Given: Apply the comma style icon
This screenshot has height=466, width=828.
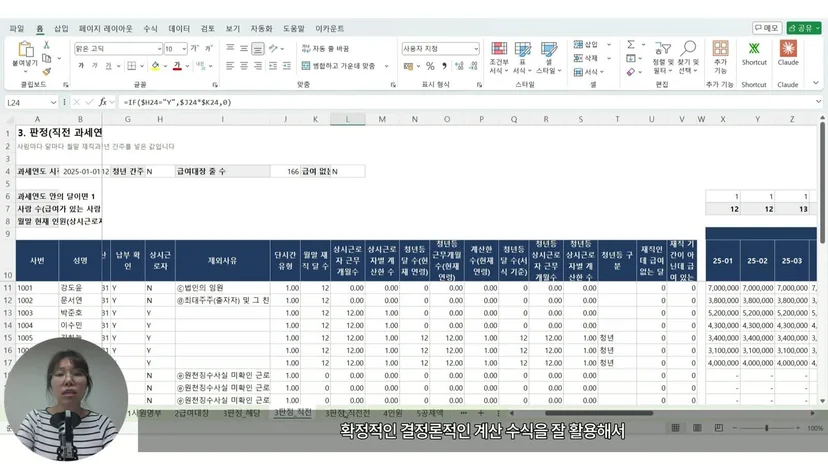Looking at the screenshot, I should pyautogui.click(x=444, y=66).
